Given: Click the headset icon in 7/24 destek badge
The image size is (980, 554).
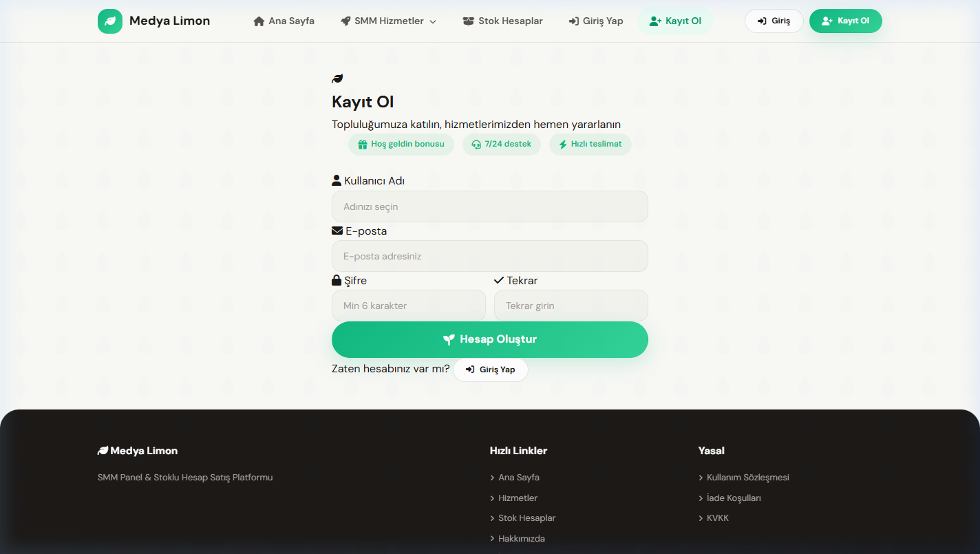Looking at the screenshot, I should [476, 145].
